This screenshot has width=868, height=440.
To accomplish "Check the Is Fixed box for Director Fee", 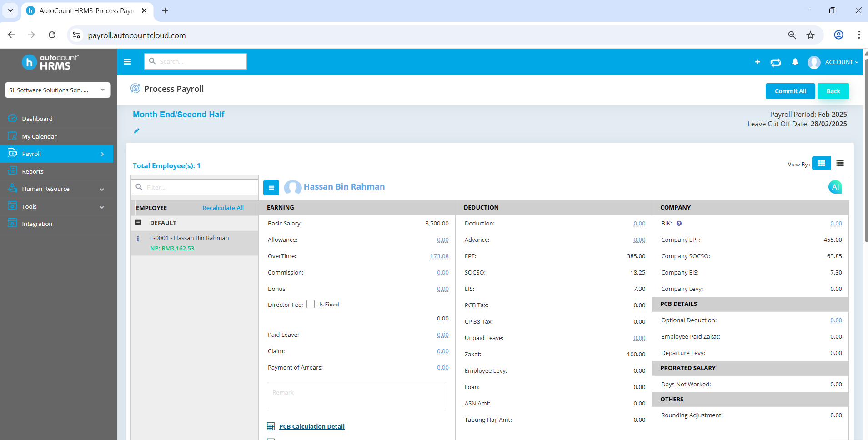I will tap(311, 304).
